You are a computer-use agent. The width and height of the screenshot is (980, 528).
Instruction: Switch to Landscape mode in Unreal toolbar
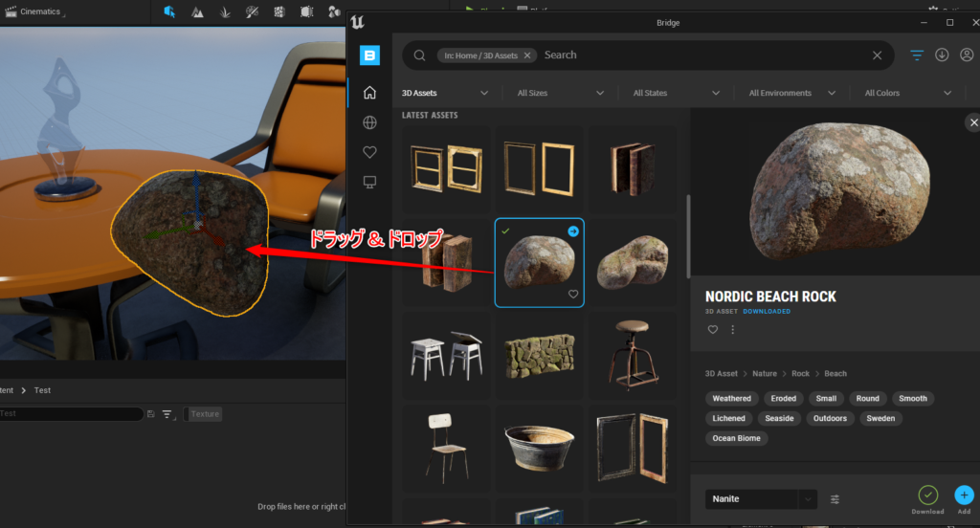pos(197,11)
